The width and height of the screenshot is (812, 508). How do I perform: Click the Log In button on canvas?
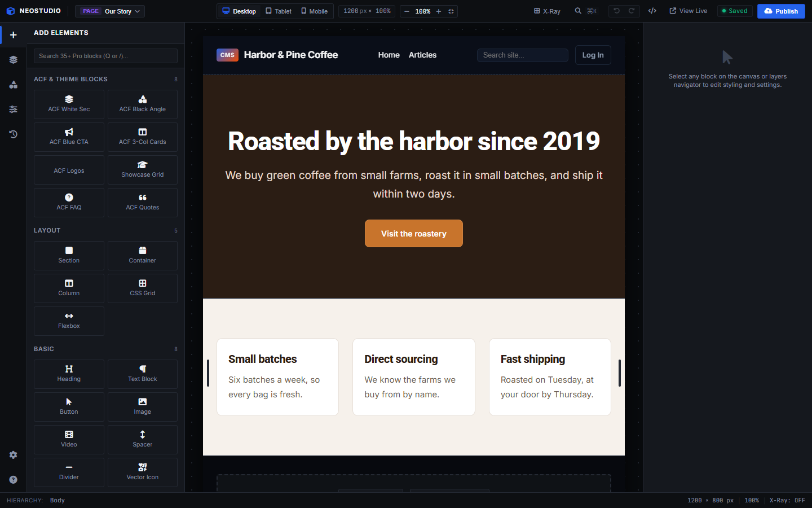[x=593, y=55]
